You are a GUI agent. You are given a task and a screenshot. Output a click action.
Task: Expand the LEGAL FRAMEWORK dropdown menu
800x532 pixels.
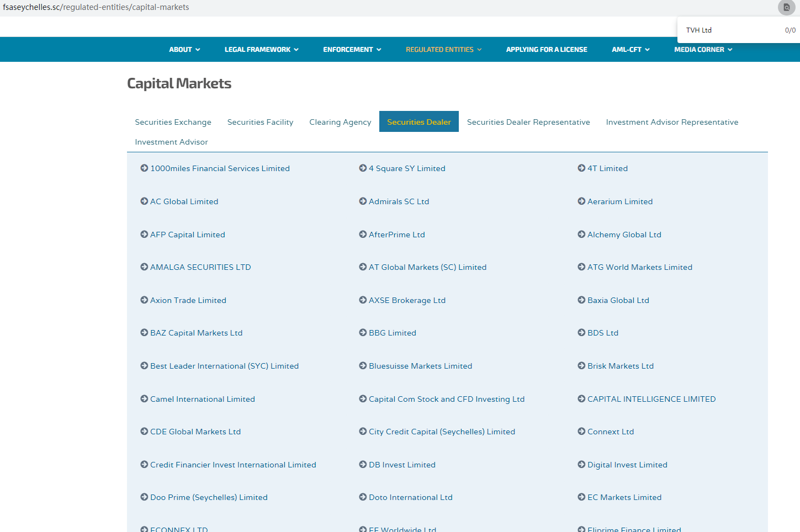[x=262, y=50]
